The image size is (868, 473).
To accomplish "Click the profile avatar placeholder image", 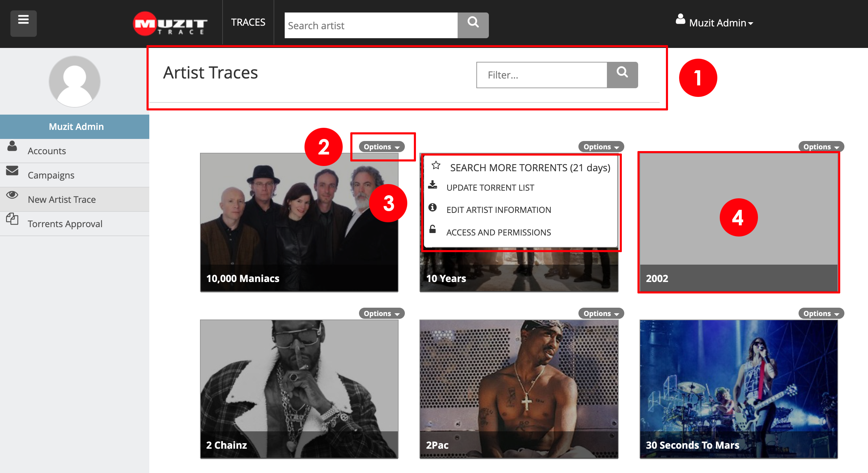I will coord(75,82).
